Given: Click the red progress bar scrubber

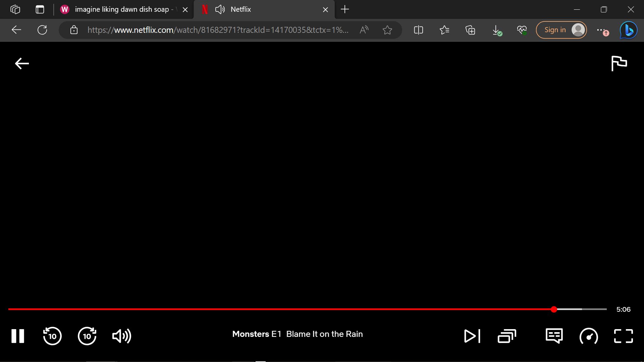Looking at the screenshot, I should [554, 309].
